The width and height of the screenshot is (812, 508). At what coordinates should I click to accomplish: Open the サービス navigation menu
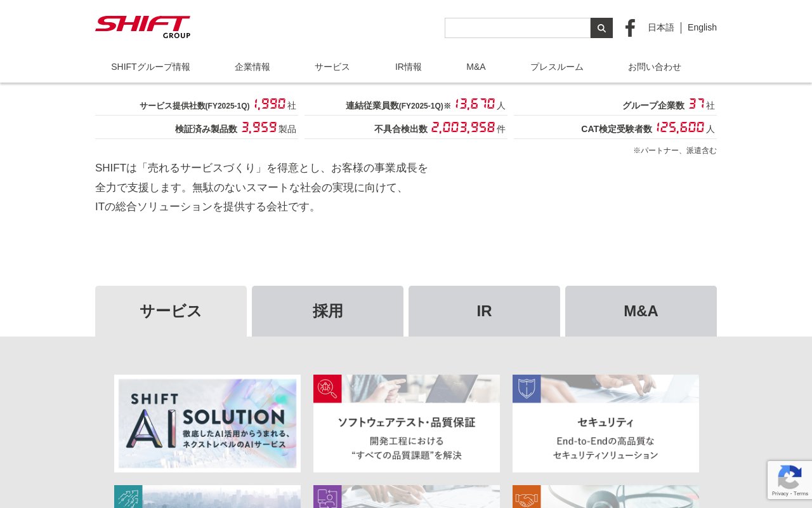coord(332,67)
